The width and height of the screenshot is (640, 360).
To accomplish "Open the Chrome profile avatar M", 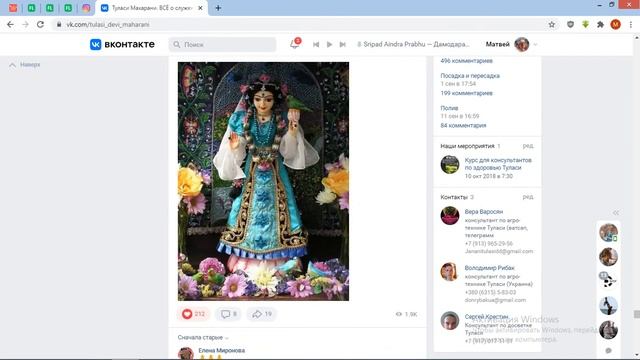I will tap(616, 24).
